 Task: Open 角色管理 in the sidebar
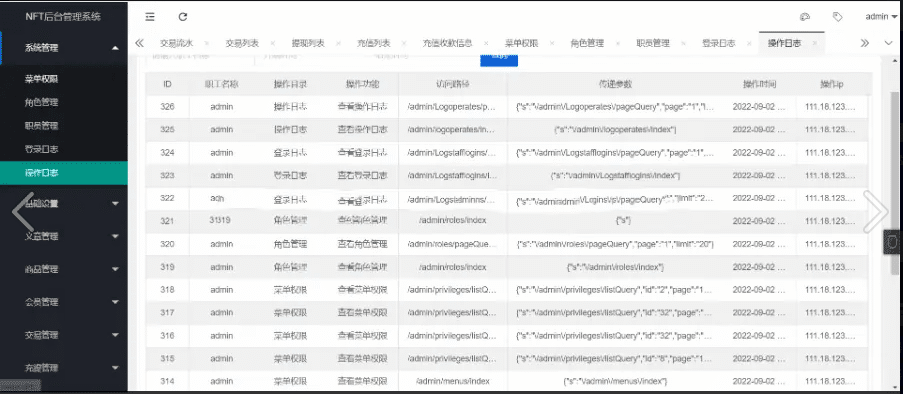pyautogui.click(x=41, y=103)
